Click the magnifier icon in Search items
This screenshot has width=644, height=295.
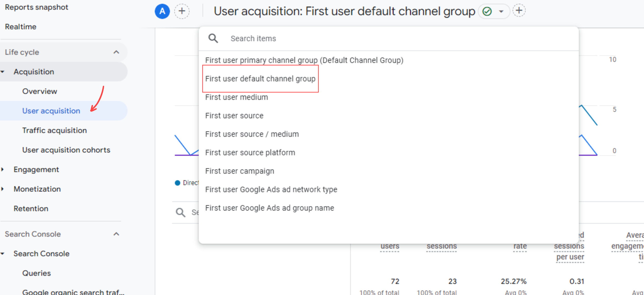click(213, 38)
